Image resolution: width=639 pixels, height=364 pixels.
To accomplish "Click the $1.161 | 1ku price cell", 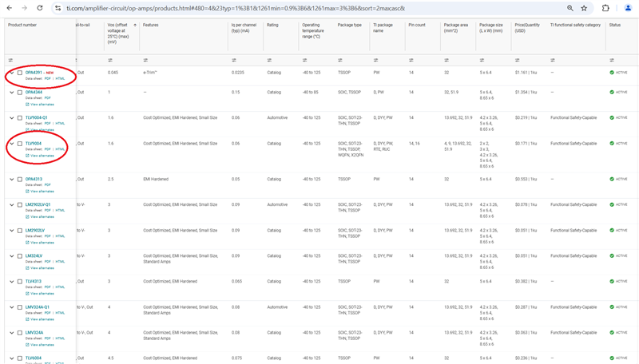I will tap(526, 73).
